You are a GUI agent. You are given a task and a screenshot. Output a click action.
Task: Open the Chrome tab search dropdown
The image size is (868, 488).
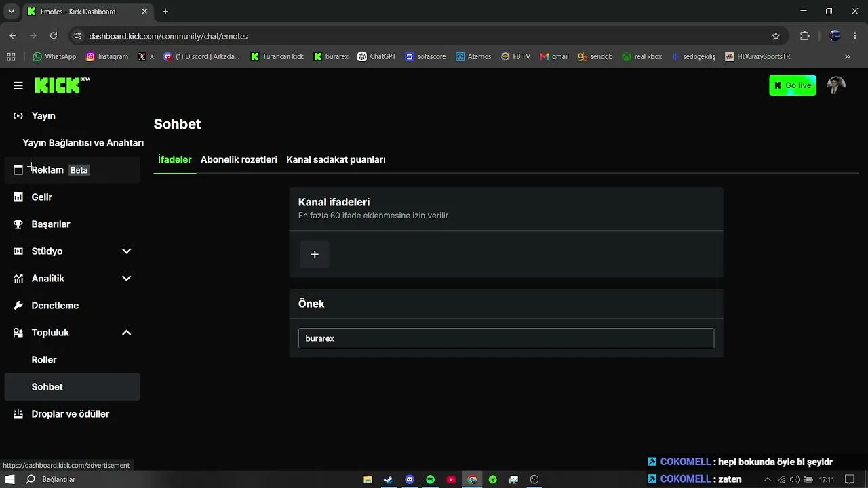pyautogui.click(x=11, y=12)
